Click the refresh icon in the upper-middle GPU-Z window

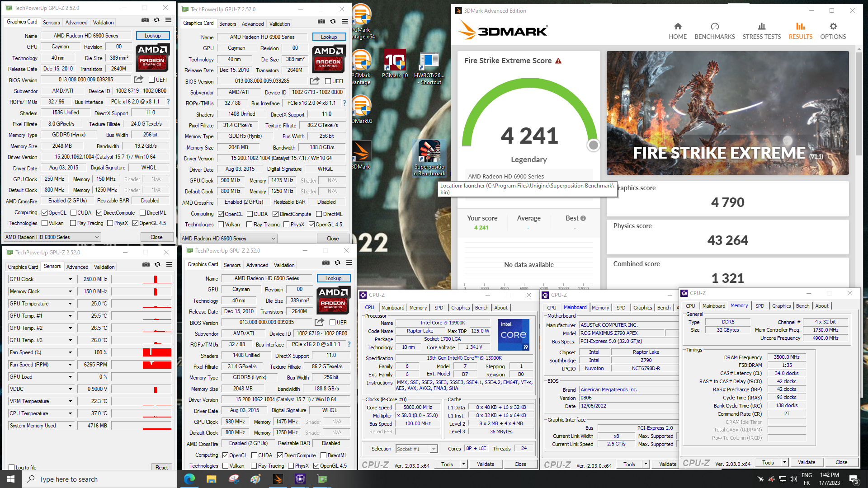click(x=333, y=21)
